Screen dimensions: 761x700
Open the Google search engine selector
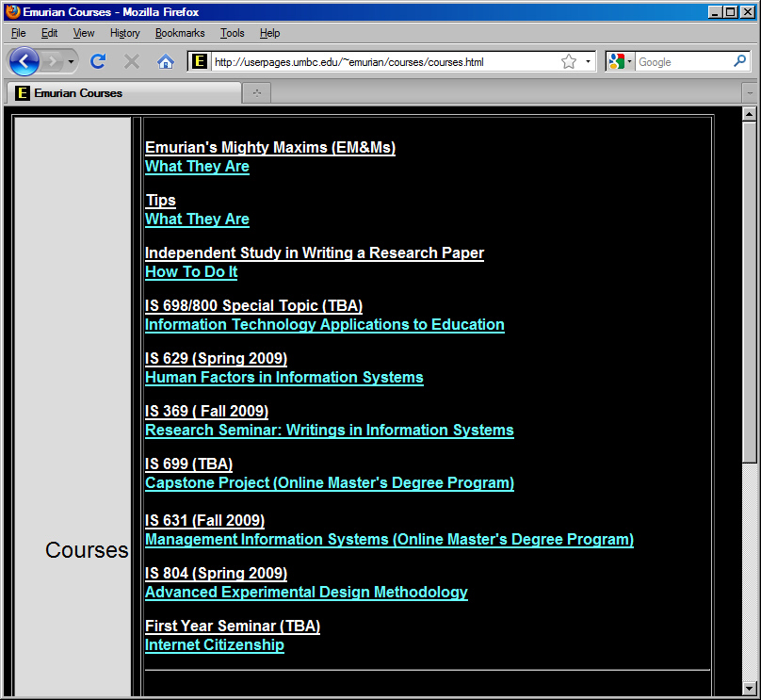click(621, 61)
